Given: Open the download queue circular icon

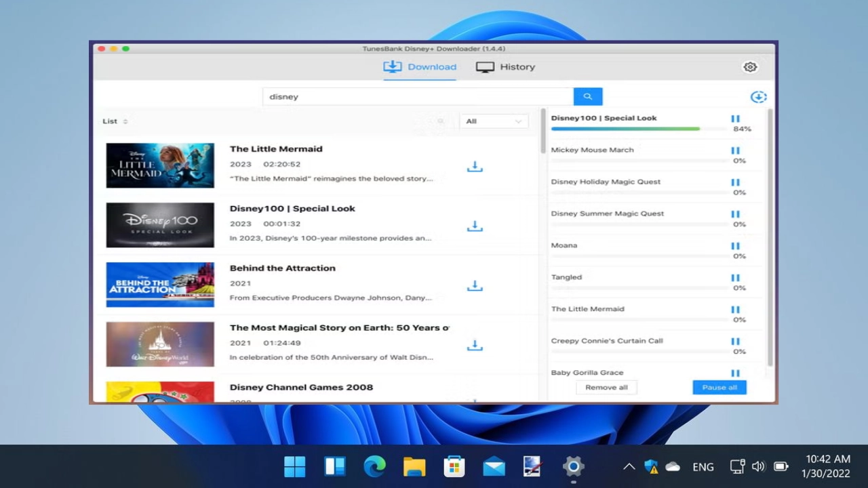Looking at the screenshot, I should [x=758, y=97].
